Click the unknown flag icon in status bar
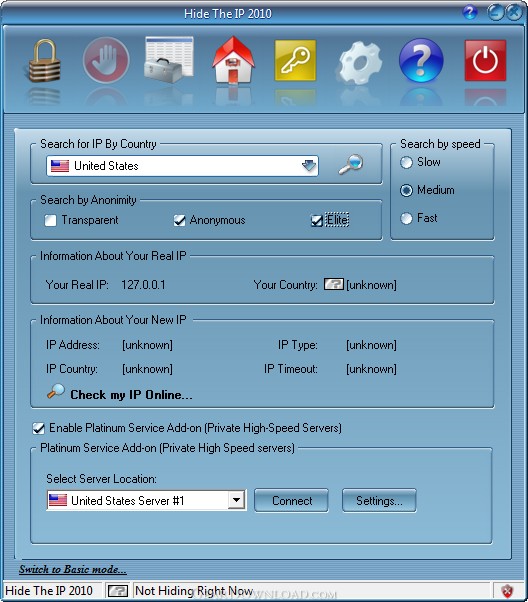Viewport: 528px width, 602px height. (x=118, y=590)
